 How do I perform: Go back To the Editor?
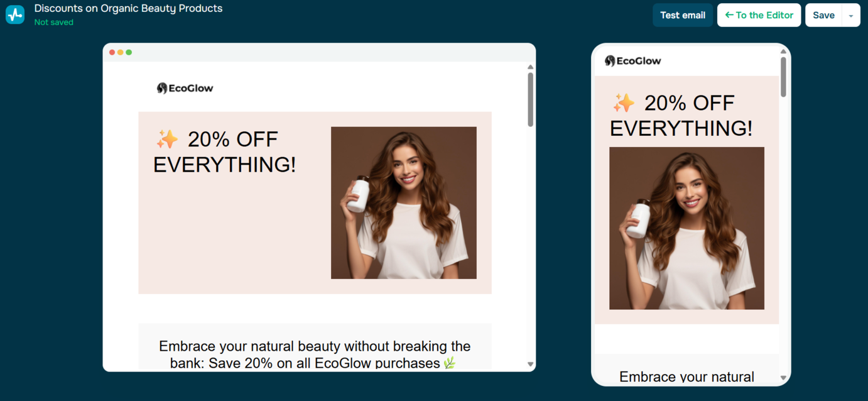click(759, 15)
